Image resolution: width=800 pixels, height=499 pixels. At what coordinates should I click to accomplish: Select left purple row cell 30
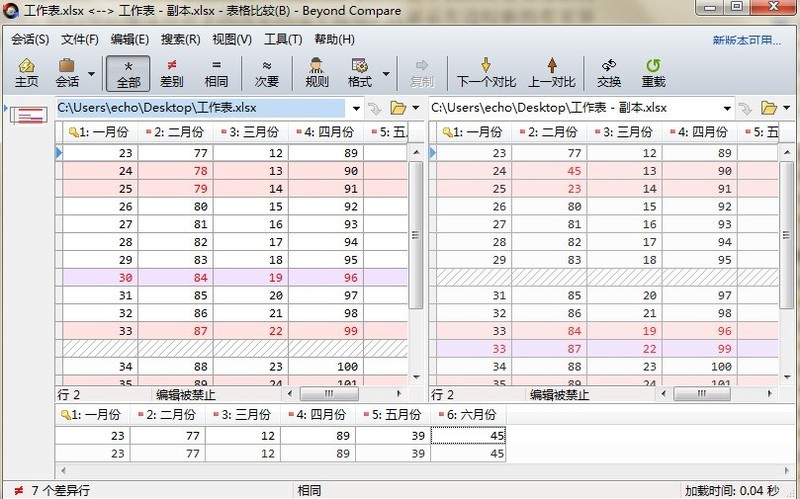[100, 278]
